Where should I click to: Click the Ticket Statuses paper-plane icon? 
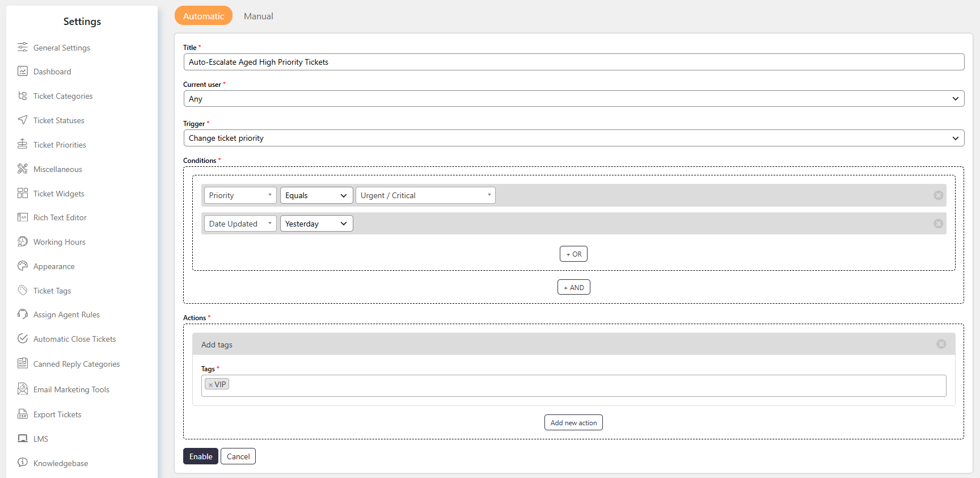pos(23,120)
